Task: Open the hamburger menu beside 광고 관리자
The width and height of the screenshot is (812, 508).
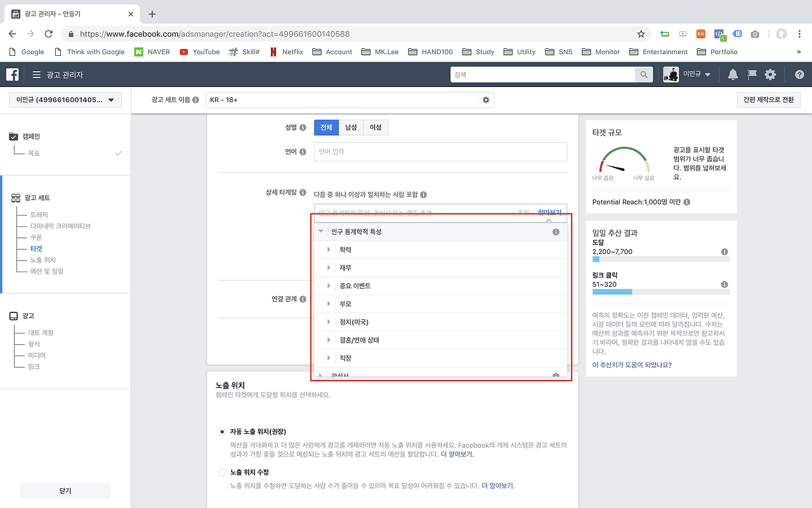Action: (36, 74)
